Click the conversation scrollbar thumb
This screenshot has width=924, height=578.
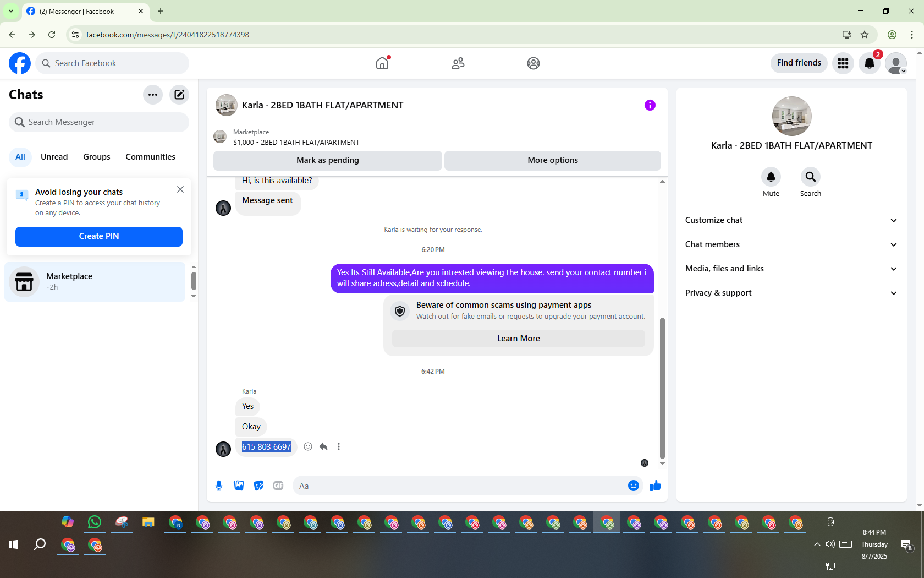[662, 388]
